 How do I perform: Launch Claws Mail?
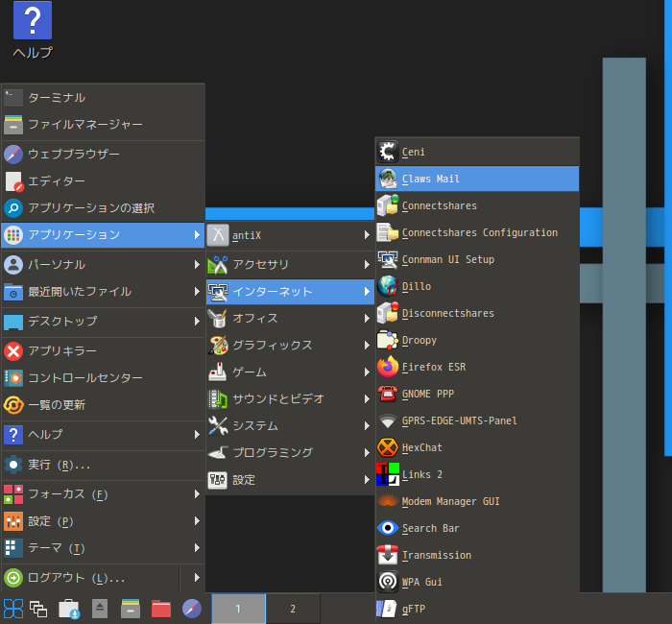tap(477, 179)
